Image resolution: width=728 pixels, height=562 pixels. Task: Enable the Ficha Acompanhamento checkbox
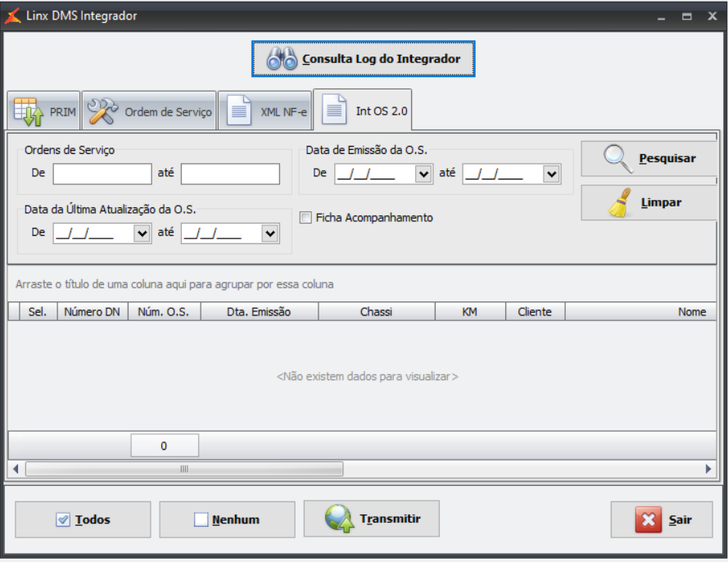305,217
